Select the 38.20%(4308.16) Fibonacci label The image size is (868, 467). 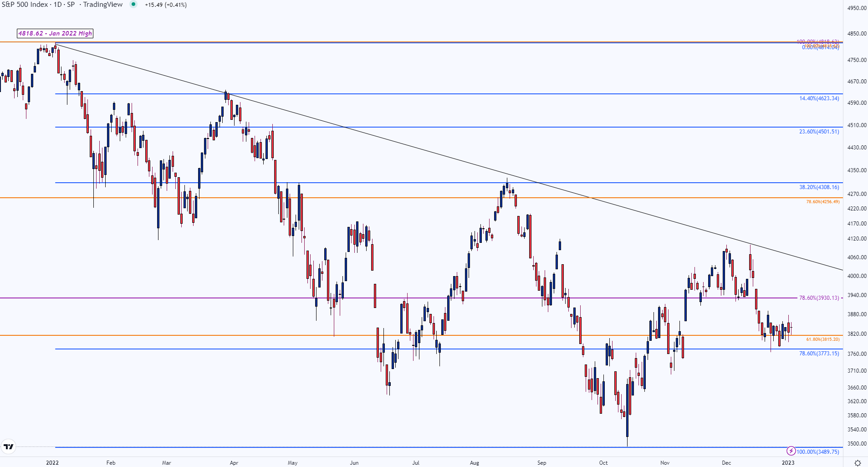[819, 187]
